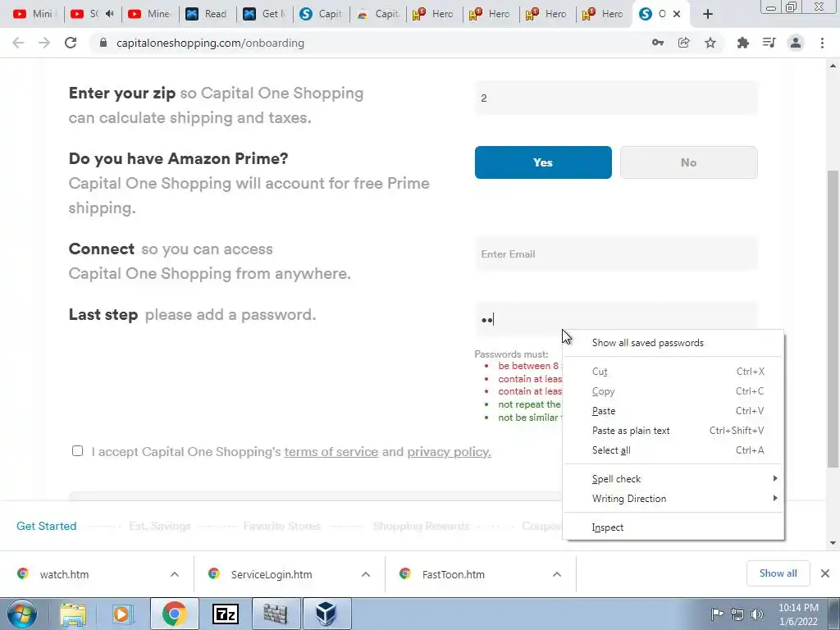Click the address bar URL
Image resolution: width=840 pixels, height=630 pixels.
(x=210, y=43)
